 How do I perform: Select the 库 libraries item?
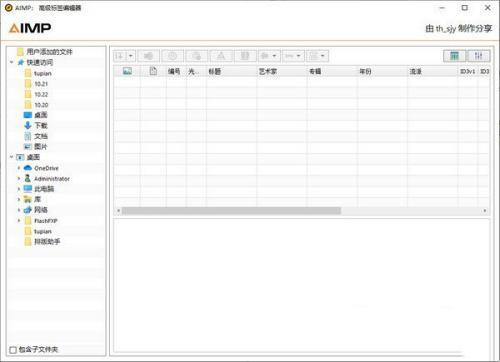pos(37,199)
